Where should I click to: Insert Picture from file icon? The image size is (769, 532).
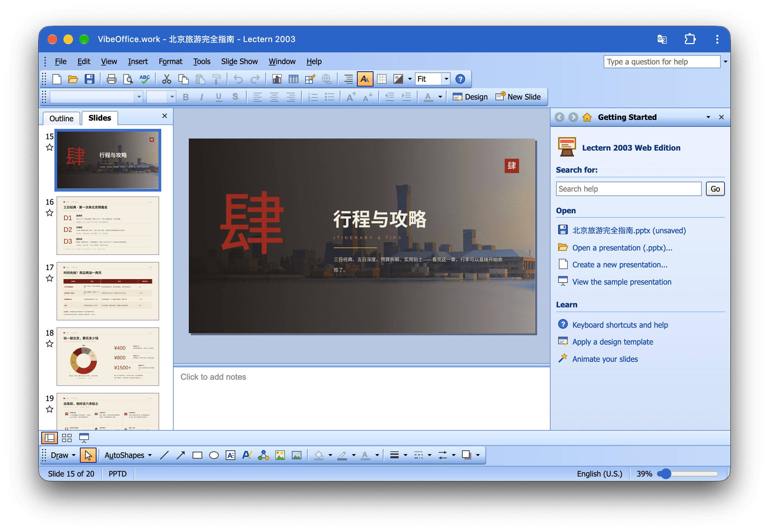click(297, 455)
